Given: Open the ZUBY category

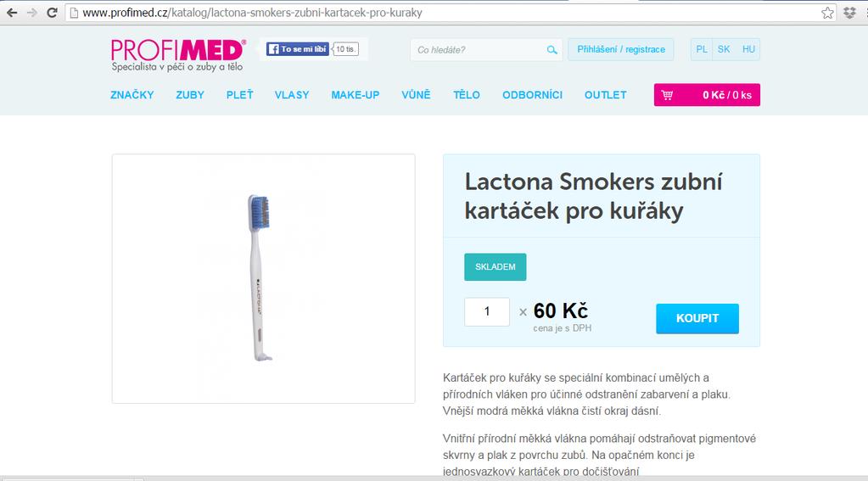Looking at the screenshot, I should coord(190,95).
